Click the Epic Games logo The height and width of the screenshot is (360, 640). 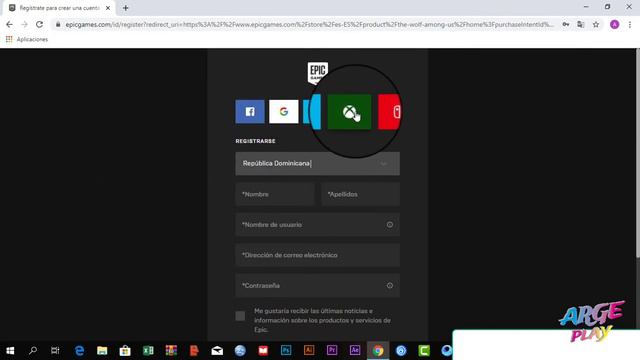318,72
